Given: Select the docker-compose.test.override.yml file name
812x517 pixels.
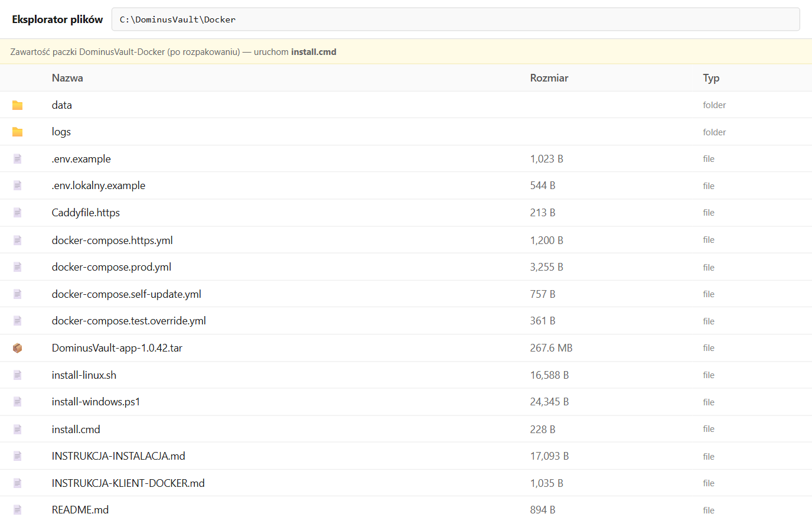Looking at the screenshot, I should pos(129,321).
